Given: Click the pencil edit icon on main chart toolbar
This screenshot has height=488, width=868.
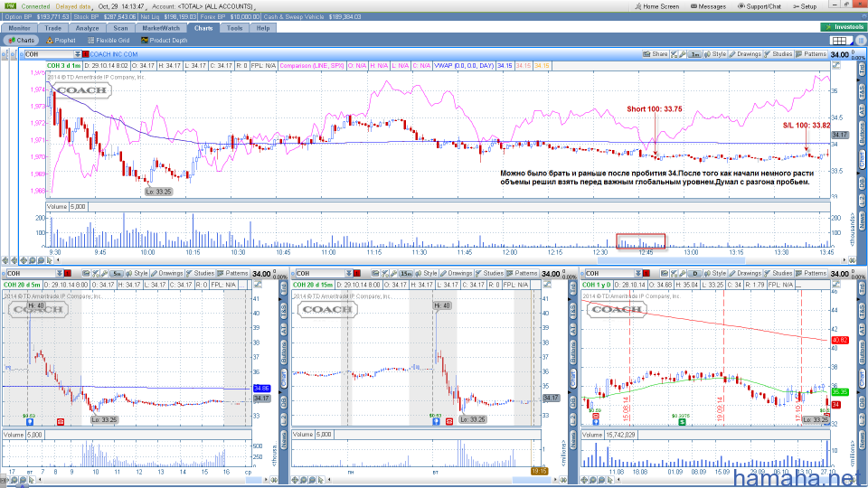Looking at the screenshot, I should tap(682, 54).
